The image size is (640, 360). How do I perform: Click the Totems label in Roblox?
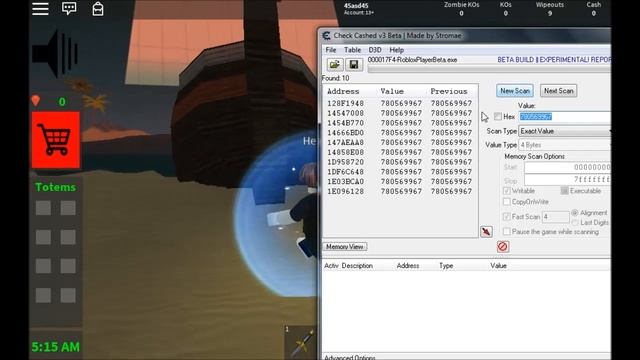point(56,187)
